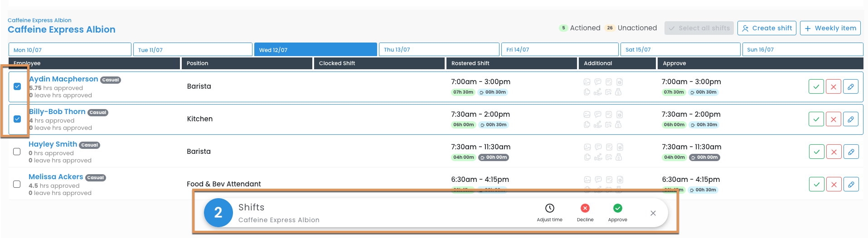Click the red Decline icon in bulk bar
Viewport: 868px width, 238px height.
[585, 208]
